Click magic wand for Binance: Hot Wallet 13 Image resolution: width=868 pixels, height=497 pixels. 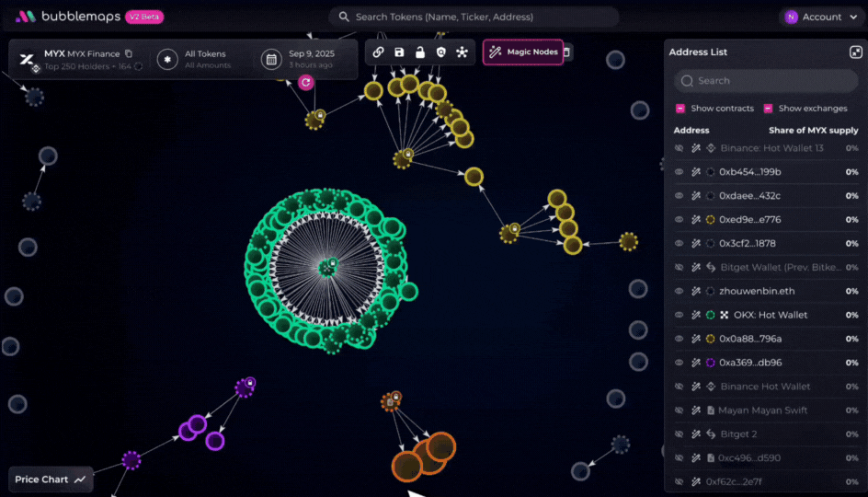click(696, 148)
